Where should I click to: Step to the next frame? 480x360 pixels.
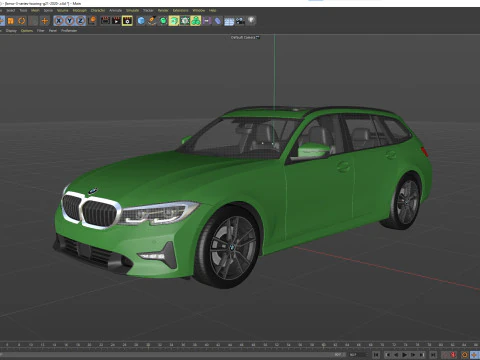pyautogui.click(x=413, y=355)
